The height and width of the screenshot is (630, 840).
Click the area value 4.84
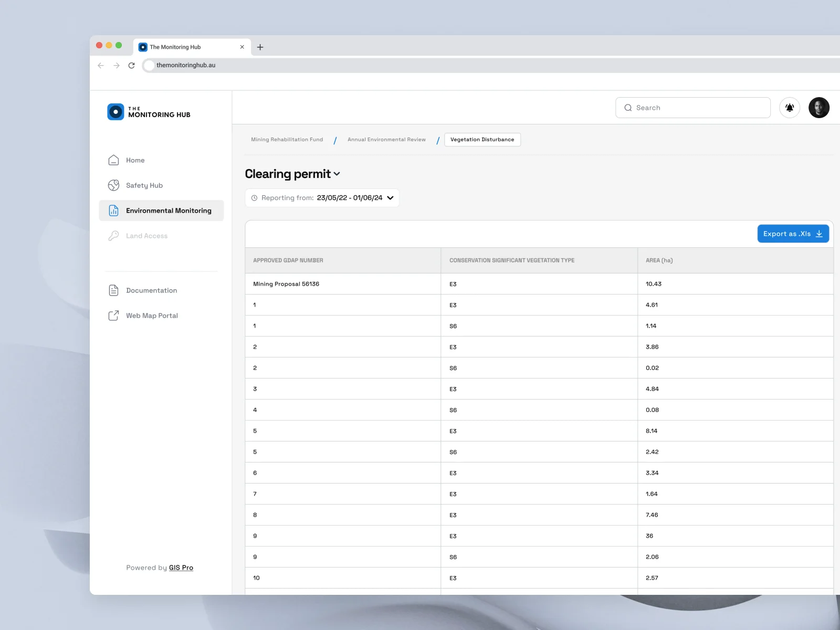coord(652,389)
